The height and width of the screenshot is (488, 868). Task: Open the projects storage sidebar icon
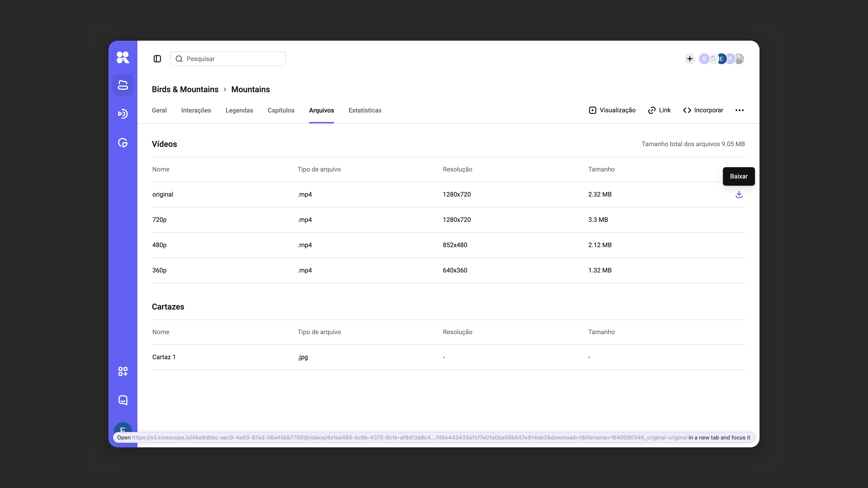coord(123,85)
